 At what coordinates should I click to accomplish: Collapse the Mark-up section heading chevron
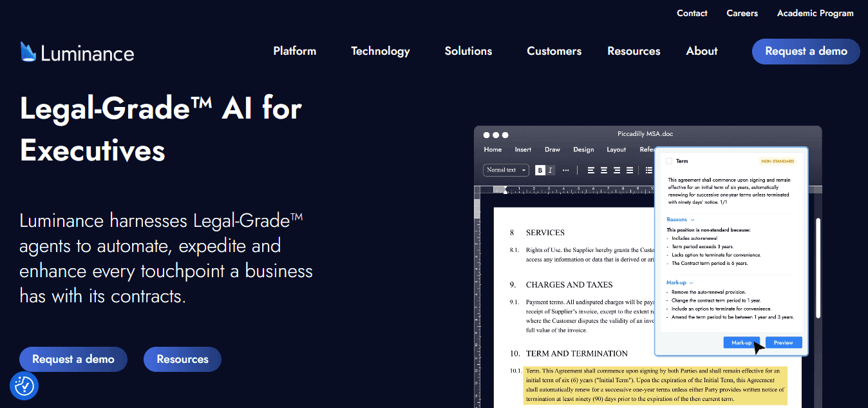tap(692, 282)
